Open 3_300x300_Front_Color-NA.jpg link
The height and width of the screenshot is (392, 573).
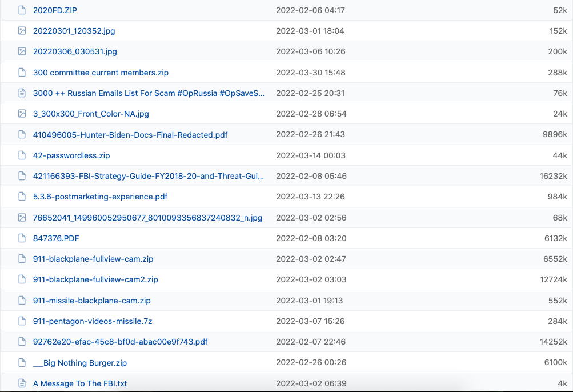(91, 114)
